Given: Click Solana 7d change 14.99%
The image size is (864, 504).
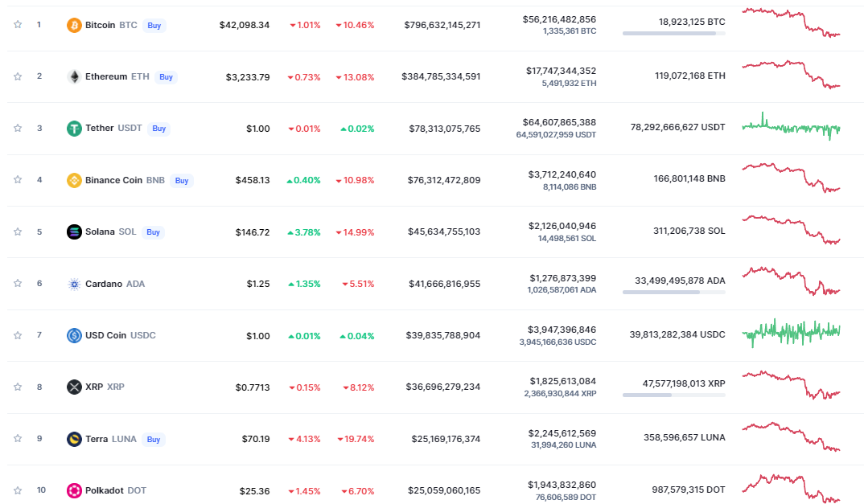Looking at the screenshot, I should pyautogui.click(x=355, y=232).
